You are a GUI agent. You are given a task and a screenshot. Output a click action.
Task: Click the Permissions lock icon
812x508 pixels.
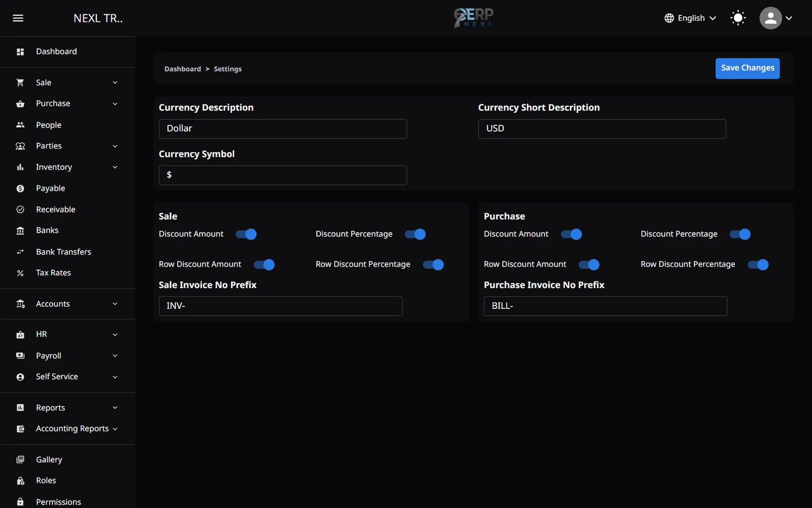coord(20,502)
